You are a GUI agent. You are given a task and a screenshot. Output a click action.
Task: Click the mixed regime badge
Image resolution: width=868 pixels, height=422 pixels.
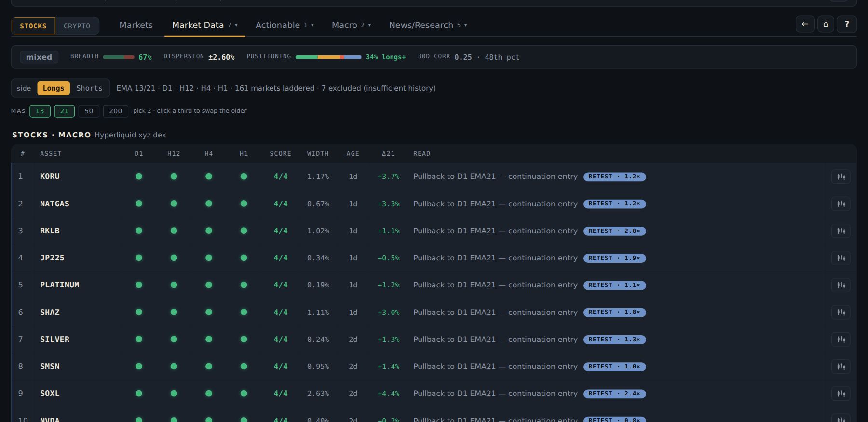pos(39,57)
